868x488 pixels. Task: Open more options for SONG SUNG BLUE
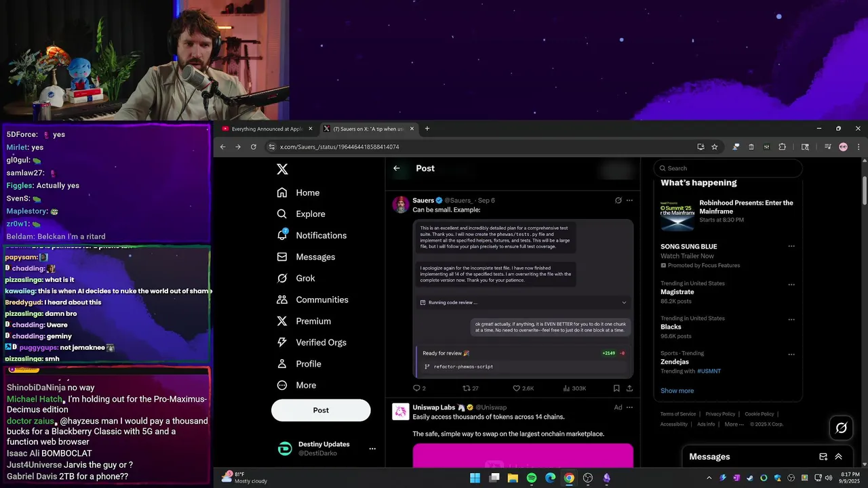pyautogui.click(x=791, y=247)
